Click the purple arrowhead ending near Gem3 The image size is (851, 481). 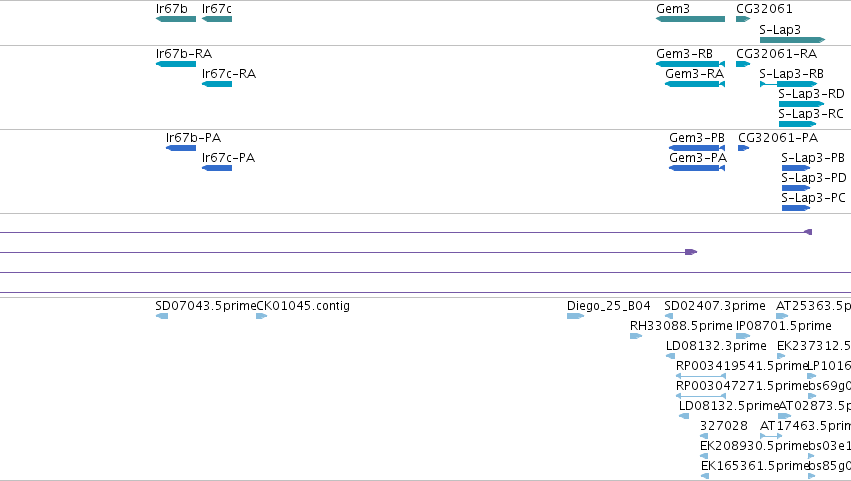[691, 252]
